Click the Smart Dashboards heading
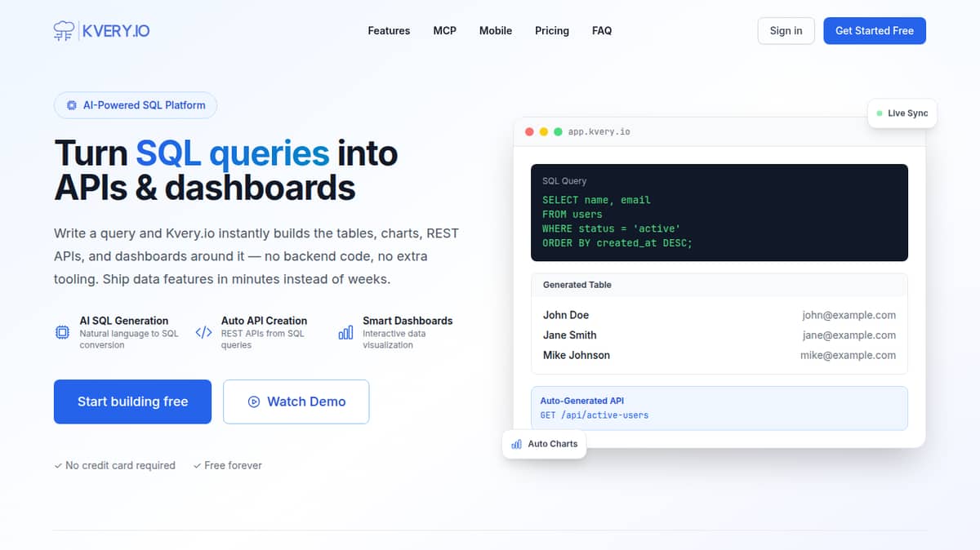Image resolution: width=980 pixels, height=550 pixels. tap(408, 321)
